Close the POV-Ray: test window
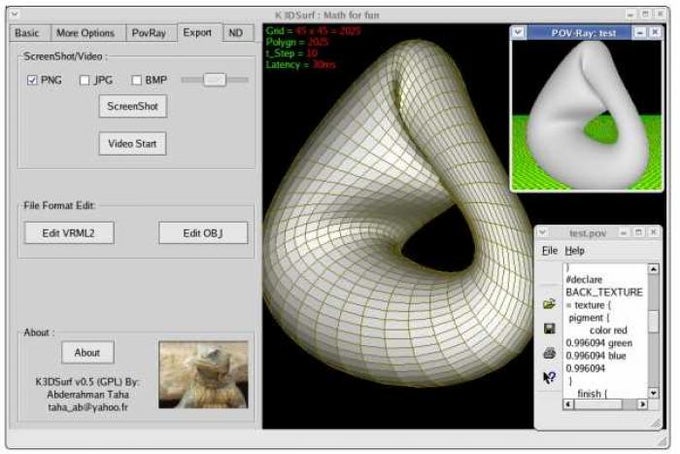Screen dimensions: 680x454 click(x=655, y=33)
